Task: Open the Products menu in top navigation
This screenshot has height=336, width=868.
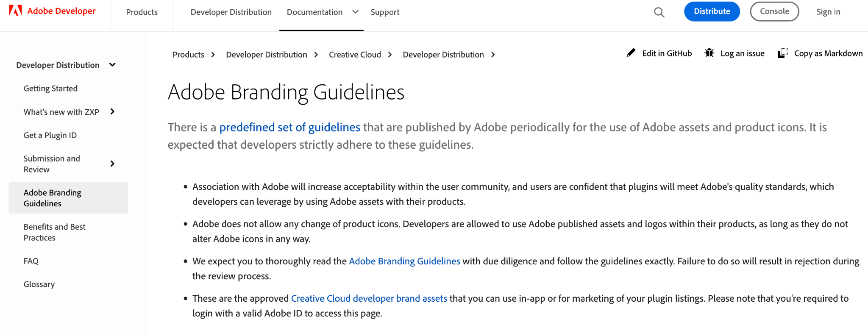Action: click(142, 12)
